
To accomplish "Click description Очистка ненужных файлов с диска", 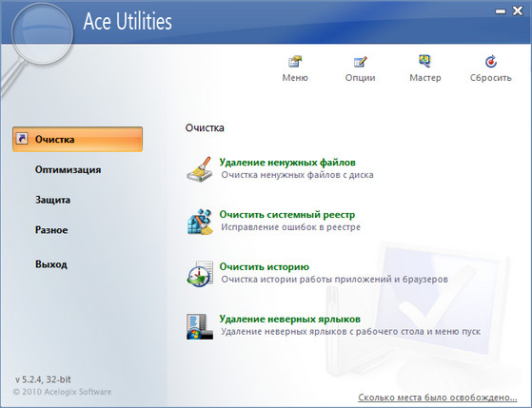I will point(297,175).
